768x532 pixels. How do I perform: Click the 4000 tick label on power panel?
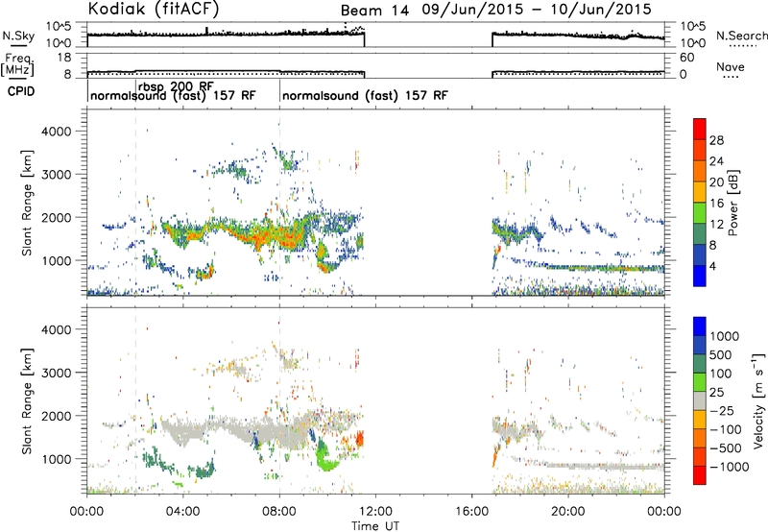[56, 132]
